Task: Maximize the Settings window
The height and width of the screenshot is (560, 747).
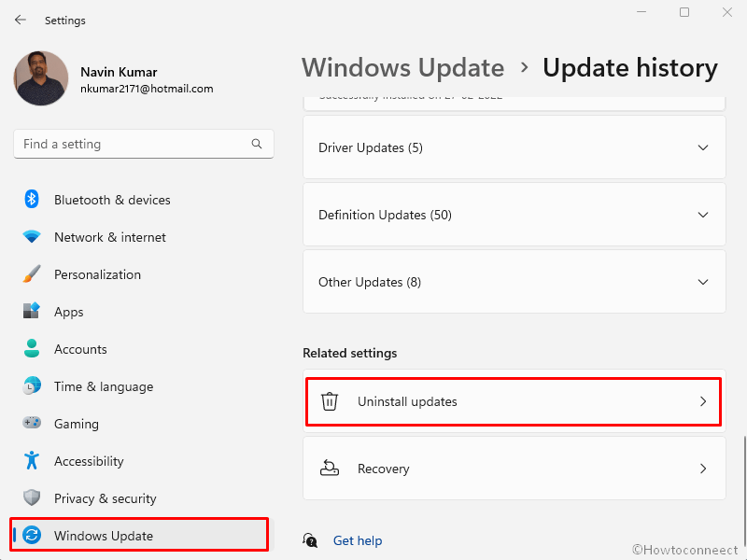Action: coord(684,12)
